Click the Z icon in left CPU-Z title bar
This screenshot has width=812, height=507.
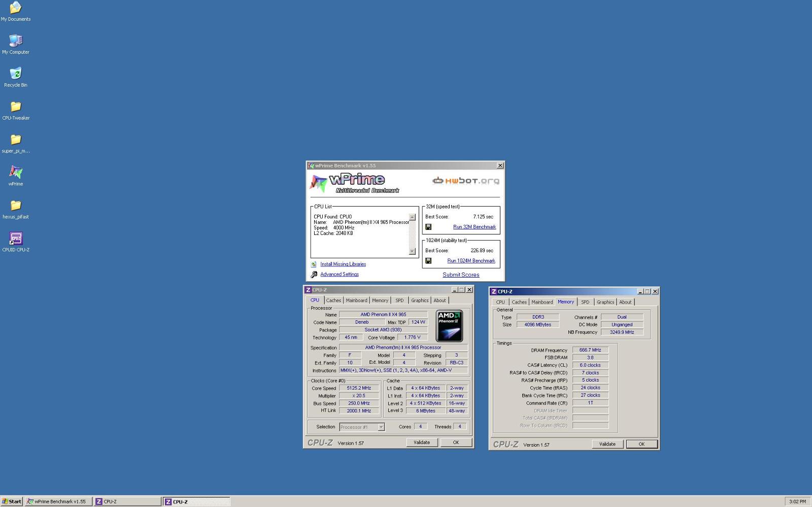pyautogui.click(x=308, y=290)
